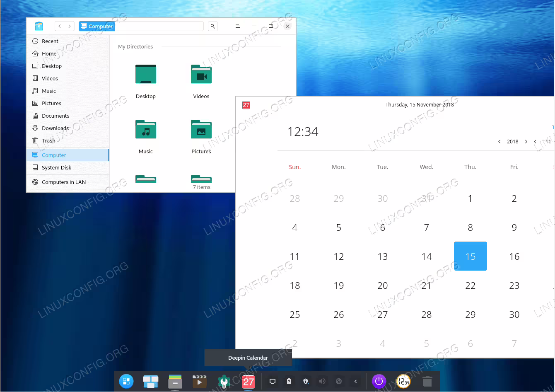This screenshot has width=555, height=392.
Task: Click the red 27 calendar window icon
Action: coord(246,105)
